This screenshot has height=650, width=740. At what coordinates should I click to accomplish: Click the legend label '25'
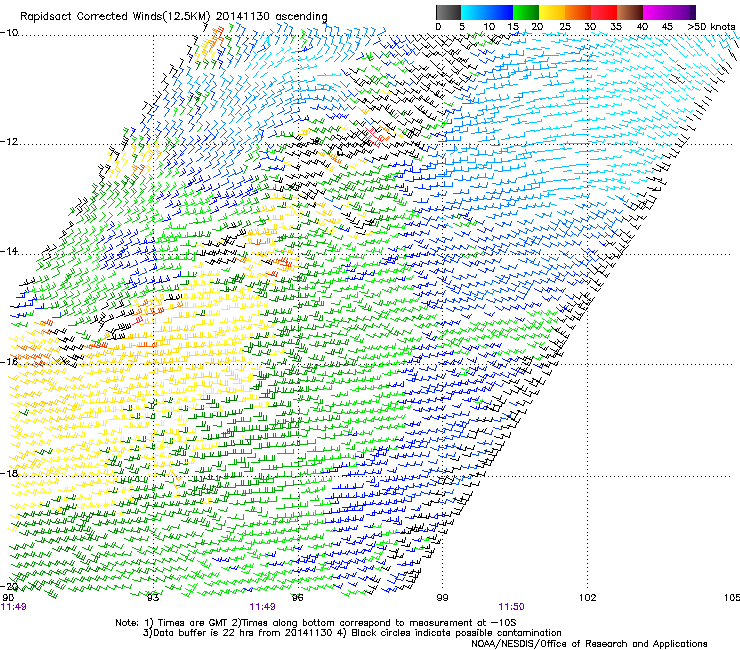(565, 26)
